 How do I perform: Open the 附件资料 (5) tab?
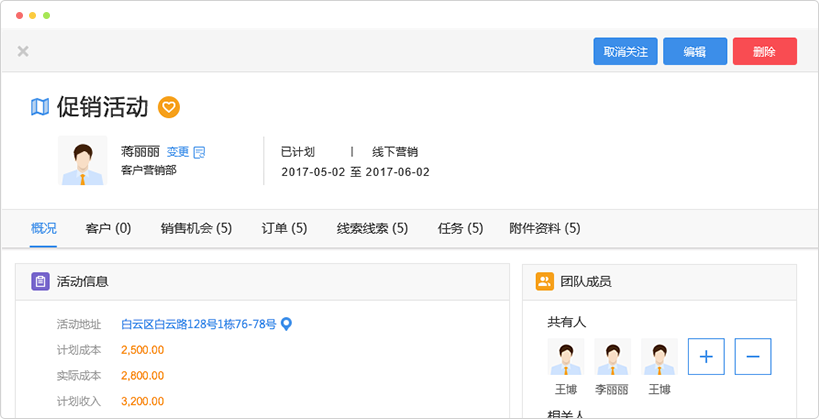point(544,228)
